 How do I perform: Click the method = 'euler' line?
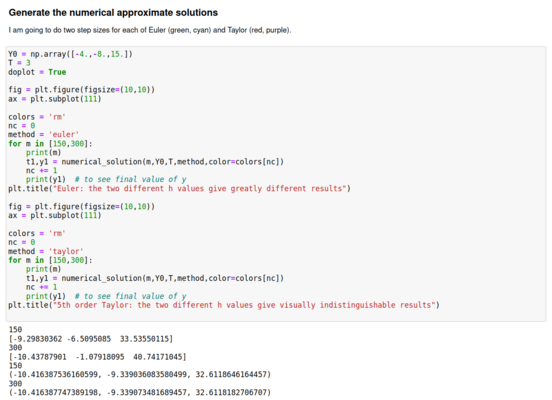click(x=44, y=135)
